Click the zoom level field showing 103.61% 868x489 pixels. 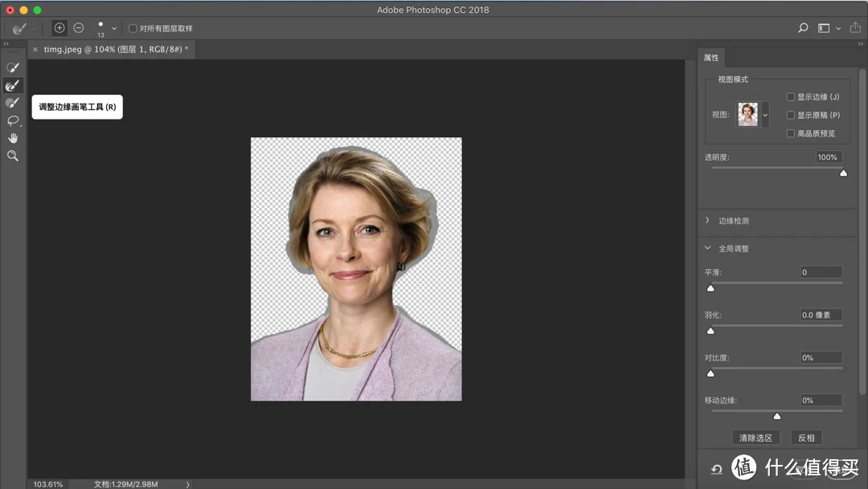click(48, 484)
